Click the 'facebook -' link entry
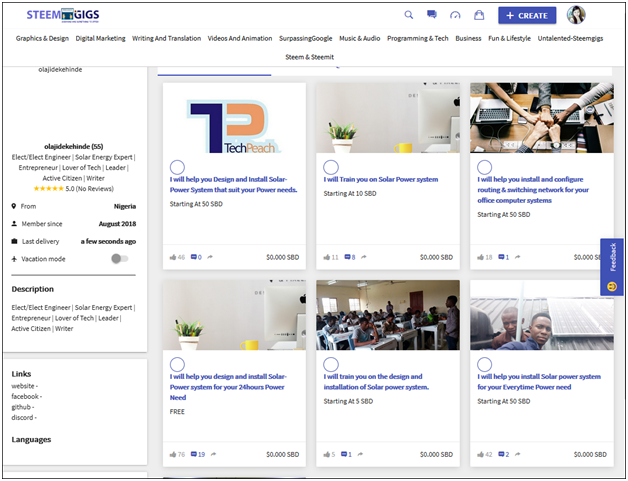 tap(26, 396)
